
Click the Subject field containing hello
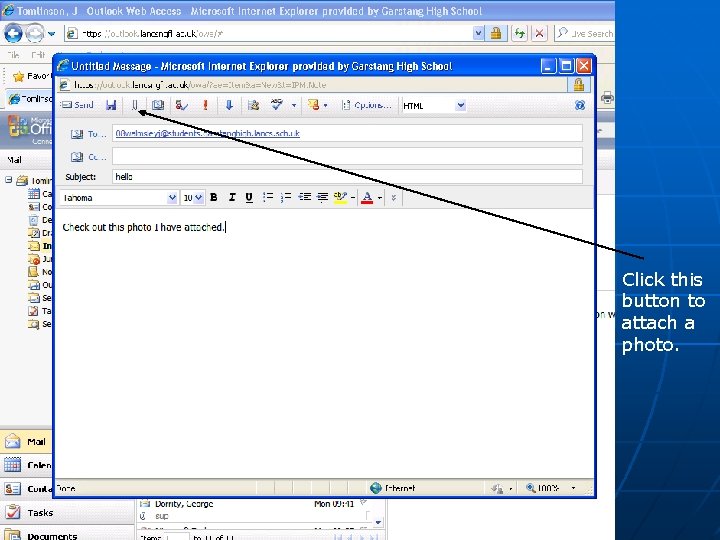pyautogui.click(x=347, y=177)
